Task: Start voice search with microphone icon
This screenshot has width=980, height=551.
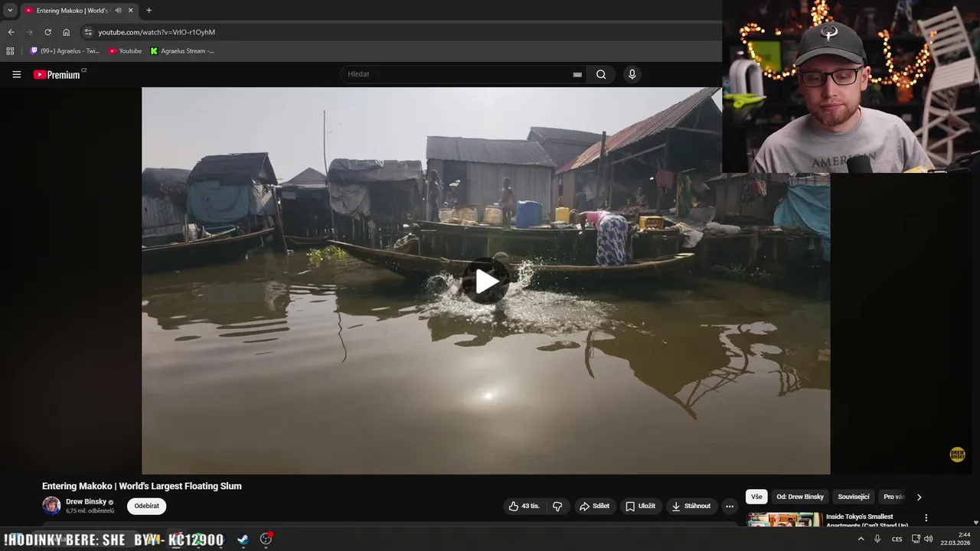Action: [x=632, y=74]
